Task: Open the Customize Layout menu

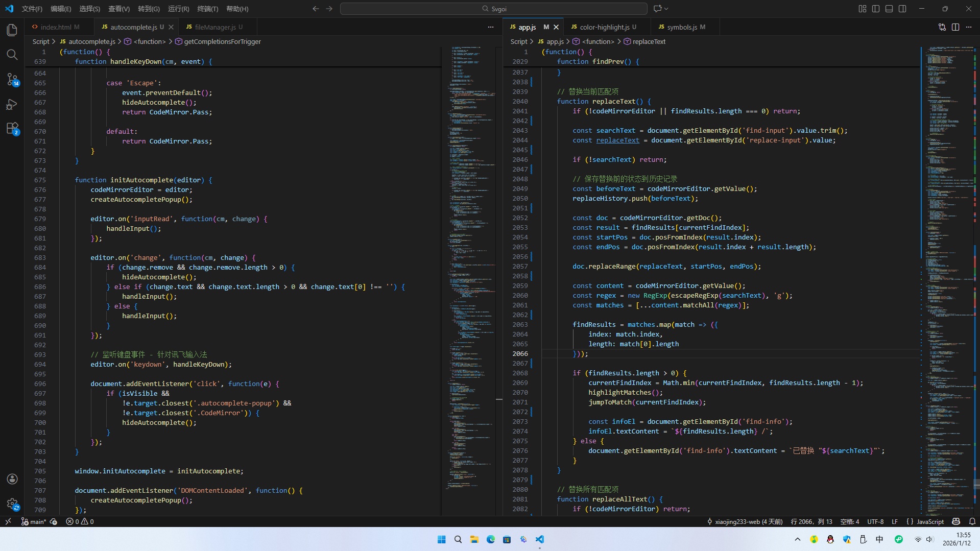Action: [x=863, y=9]
